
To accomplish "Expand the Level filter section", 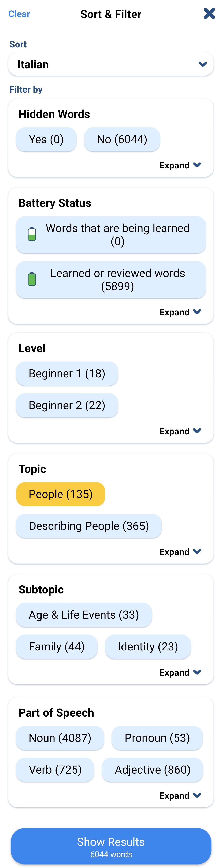I will (180, 431).
